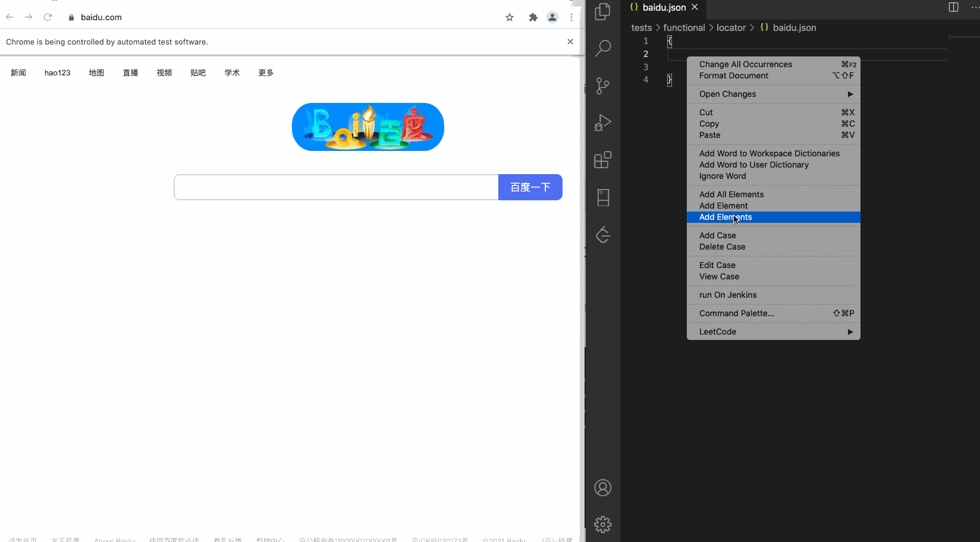The image size is (980, 542).
Task: Click the functional breadcrumb segment
Action: [x=684, y=27]
